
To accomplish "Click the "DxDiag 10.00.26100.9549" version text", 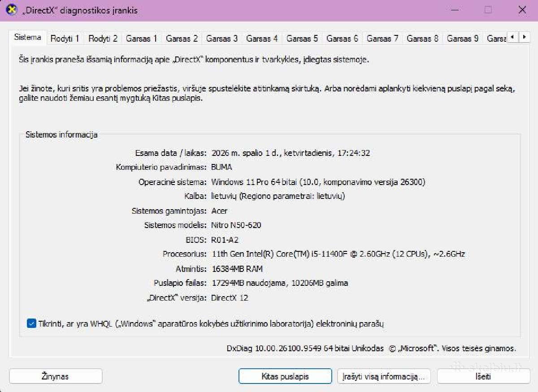I will coord(274,348).
